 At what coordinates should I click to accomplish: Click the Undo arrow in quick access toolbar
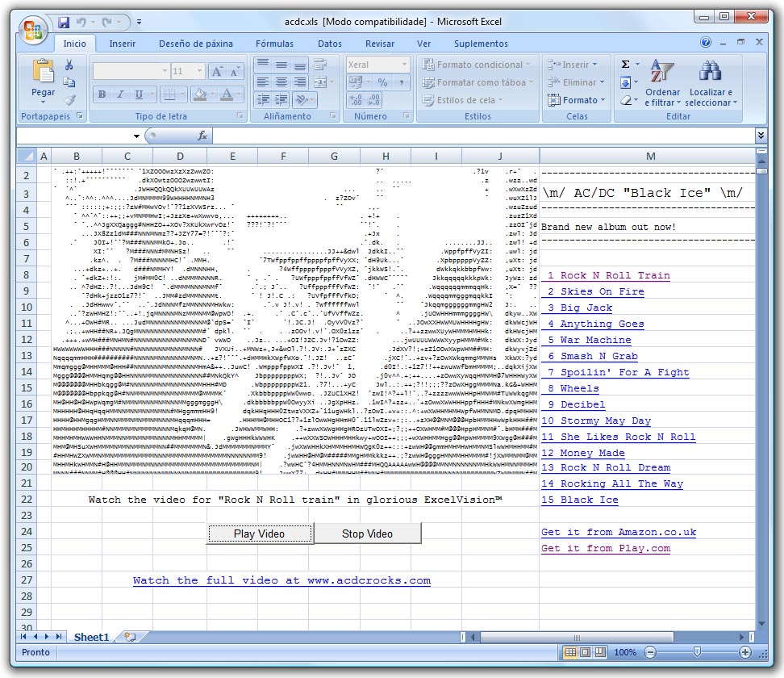[81, 22]
